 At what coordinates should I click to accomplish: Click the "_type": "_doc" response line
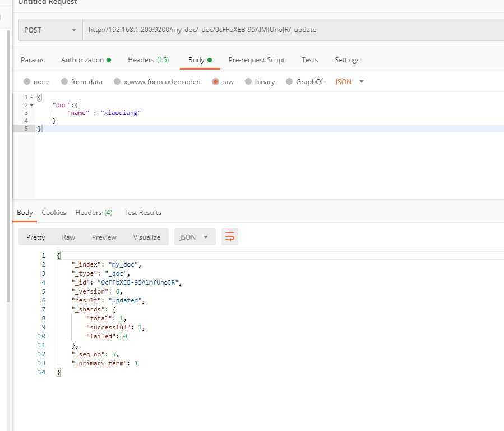100,273
